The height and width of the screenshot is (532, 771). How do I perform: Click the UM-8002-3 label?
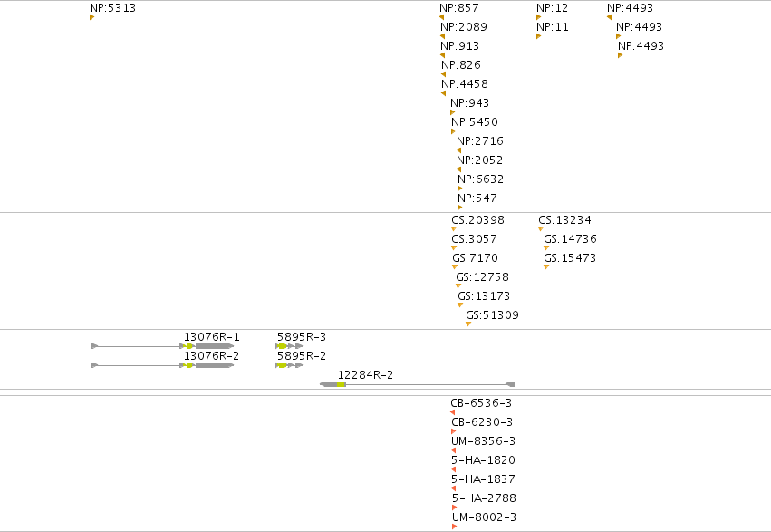(485, 517)
